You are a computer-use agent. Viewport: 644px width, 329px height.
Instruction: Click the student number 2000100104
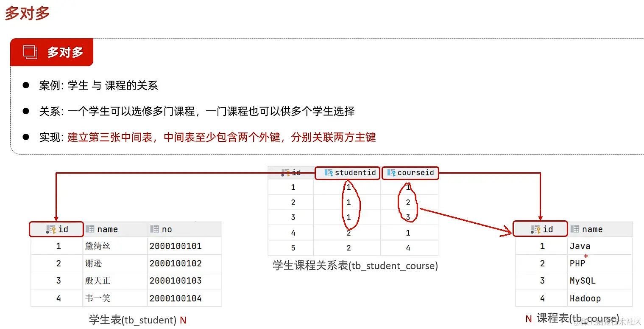(176, 298)
